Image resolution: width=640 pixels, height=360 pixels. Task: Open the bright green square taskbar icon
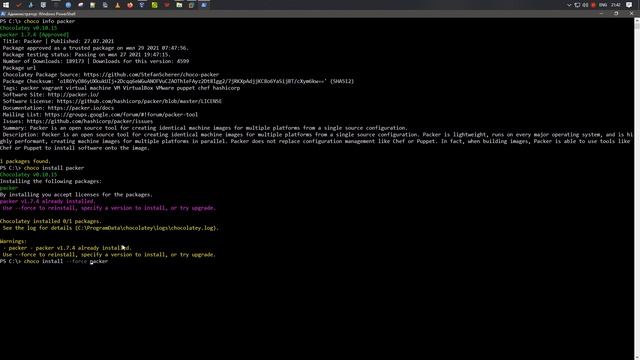coord(154,5)
